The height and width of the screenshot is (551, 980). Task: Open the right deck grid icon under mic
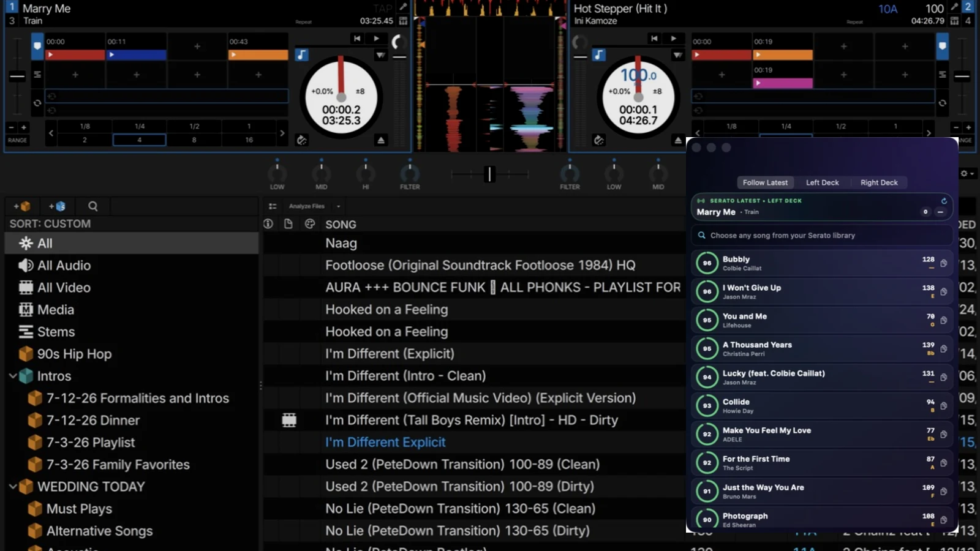click(954, 21)
